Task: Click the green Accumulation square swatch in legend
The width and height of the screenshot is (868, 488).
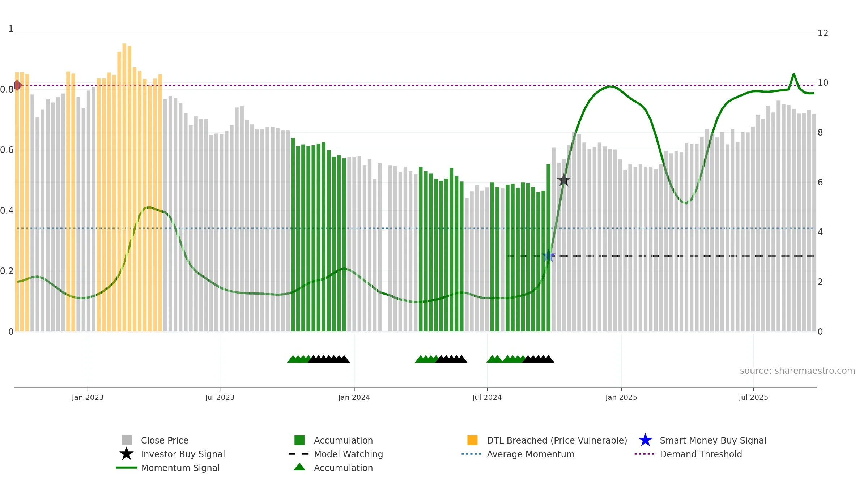Action: (x=299, y=440)
